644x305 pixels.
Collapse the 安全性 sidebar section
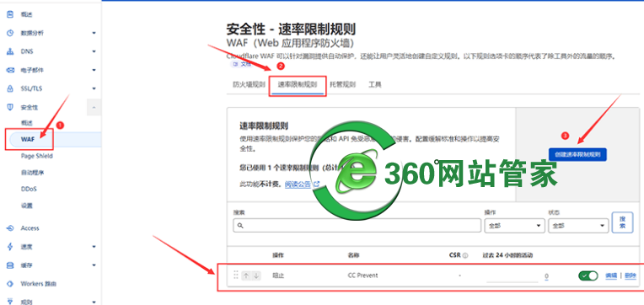coord(94,108)
